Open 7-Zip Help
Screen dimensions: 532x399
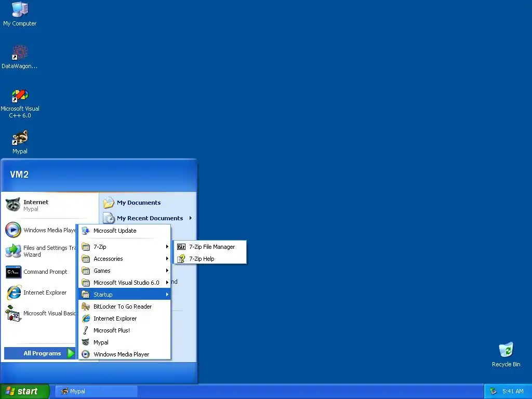click(210, 259)
